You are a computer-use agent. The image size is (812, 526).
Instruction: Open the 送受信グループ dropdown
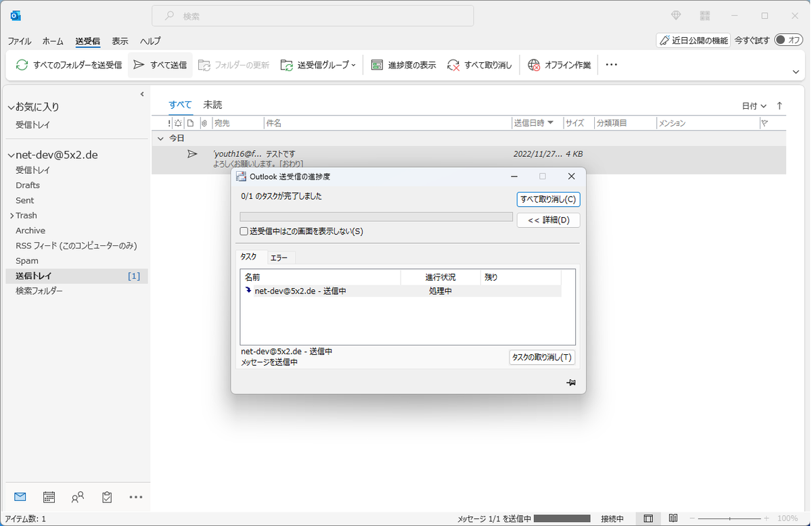[x=318, y=65]
